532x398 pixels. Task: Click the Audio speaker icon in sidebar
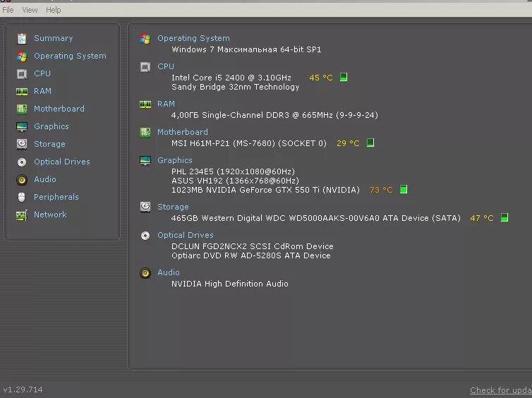[x=22, y=180]
